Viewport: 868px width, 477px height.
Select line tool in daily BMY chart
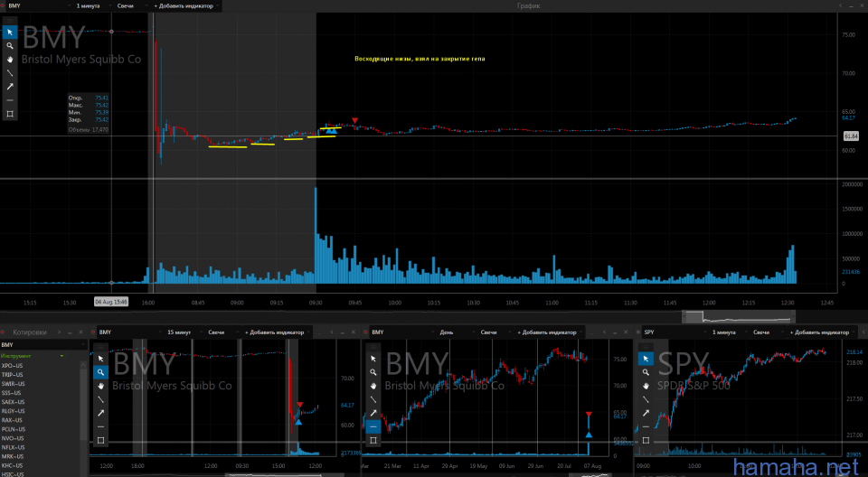[x=373, y=399]
